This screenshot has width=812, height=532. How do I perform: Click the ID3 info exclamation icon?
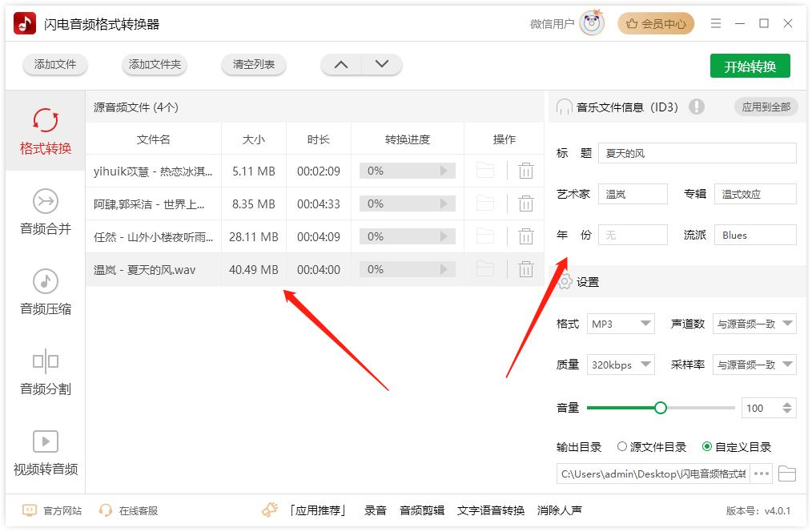tap(697, 106)
